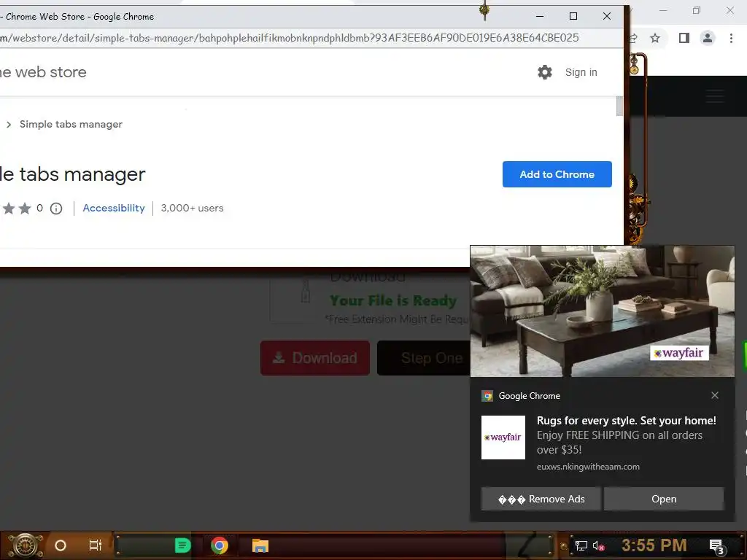Show the ratings info icon
The image size is (747, 560).
click(x=56, y=209)
